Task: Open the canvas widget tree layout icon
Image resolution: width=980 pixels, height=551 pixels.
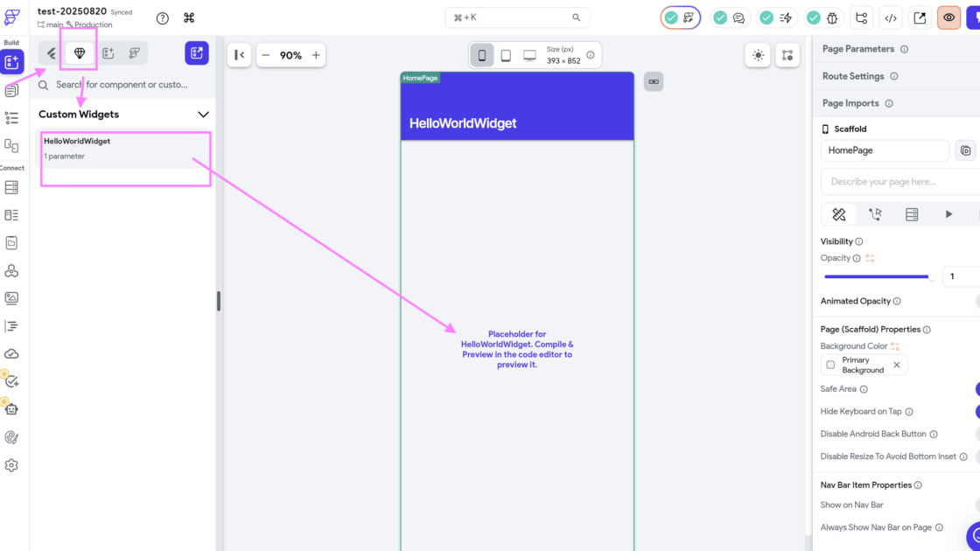Action: (787, 55)
